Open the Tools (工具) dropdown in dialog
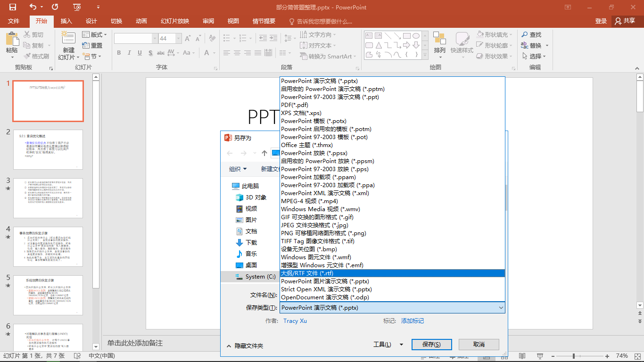Viewport: 644px width, 362px height. 388,345
